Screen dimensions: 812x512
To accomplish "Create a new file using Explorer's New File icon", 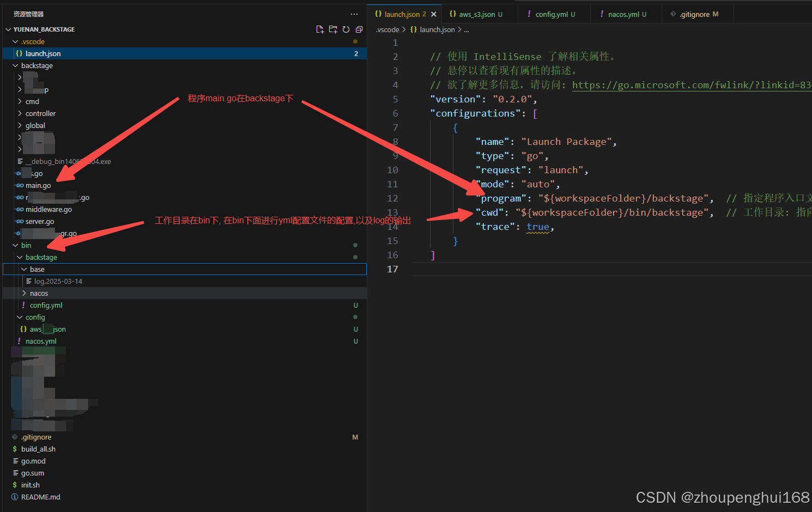I will [320, 29].
